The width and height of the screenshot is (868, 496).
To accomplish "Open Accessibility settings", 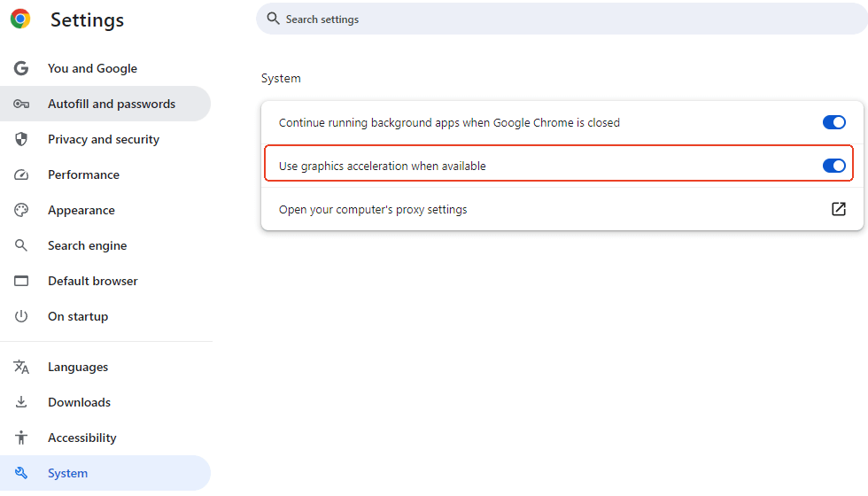I will 105,438.
